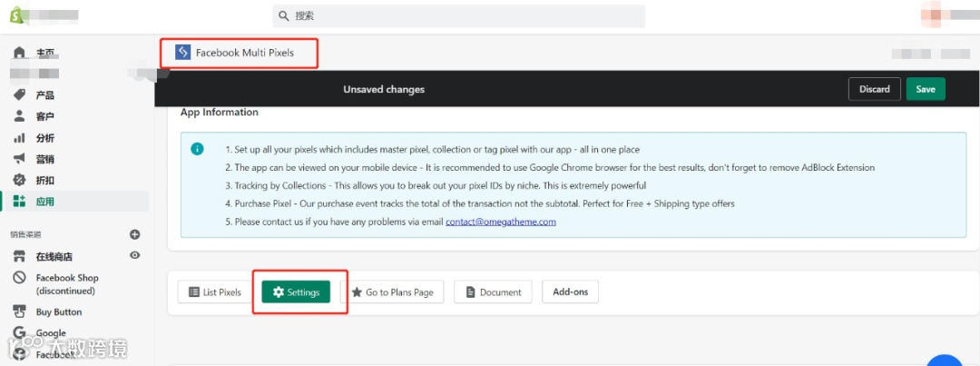Click the contact@omegatheme.com email link
Viewport: 980px width, 366px height.
click(x=501, y=222)
